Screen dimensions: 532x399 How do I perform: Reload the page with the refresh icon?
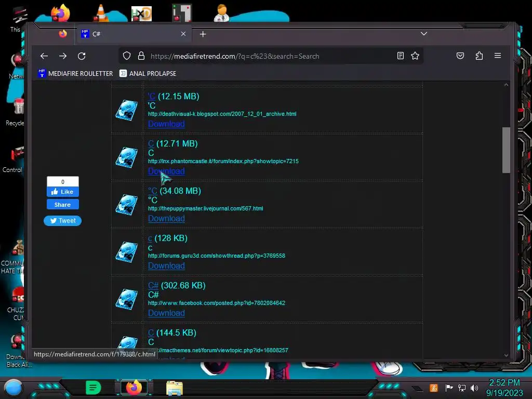click(x=82, y=56)
